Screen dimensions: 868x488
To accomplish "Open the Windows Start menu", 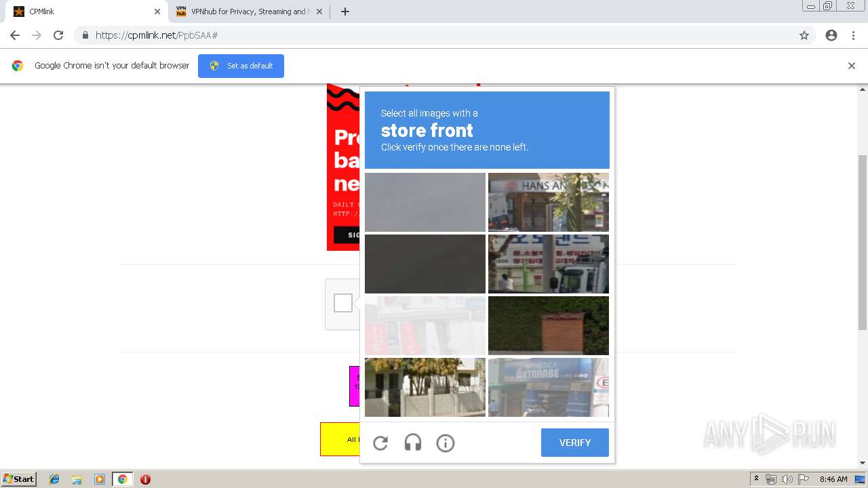I will click(x=18, y=479).
